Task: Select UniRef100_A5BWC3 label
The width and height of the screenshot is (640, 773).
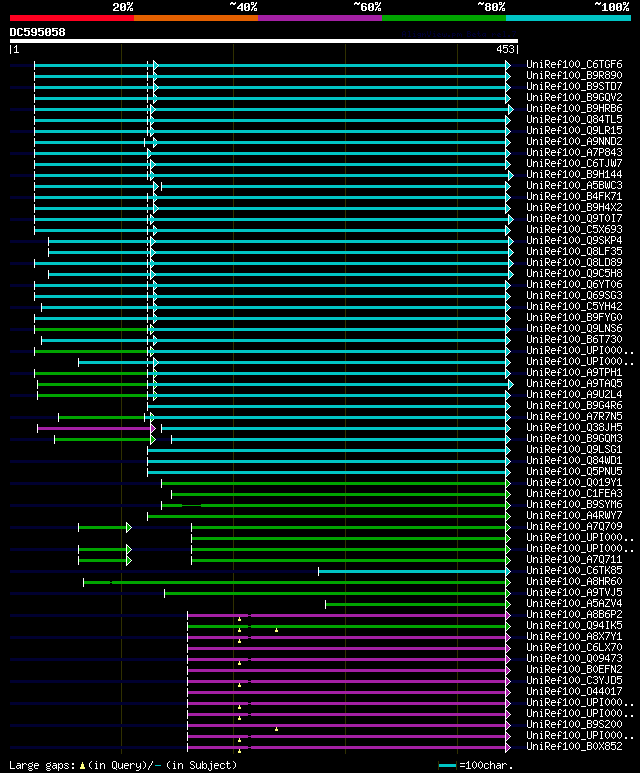Action: coord(574,185)
